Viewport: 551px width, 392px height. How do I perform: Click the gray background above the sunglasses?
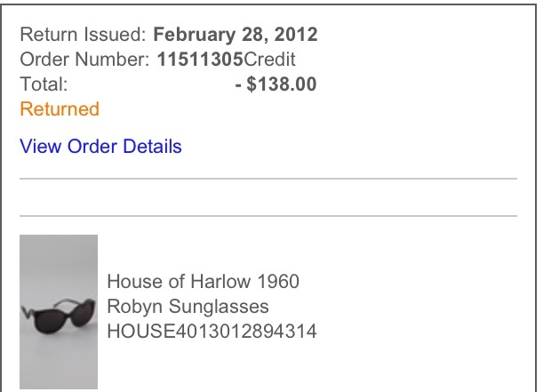click(59, 264)
